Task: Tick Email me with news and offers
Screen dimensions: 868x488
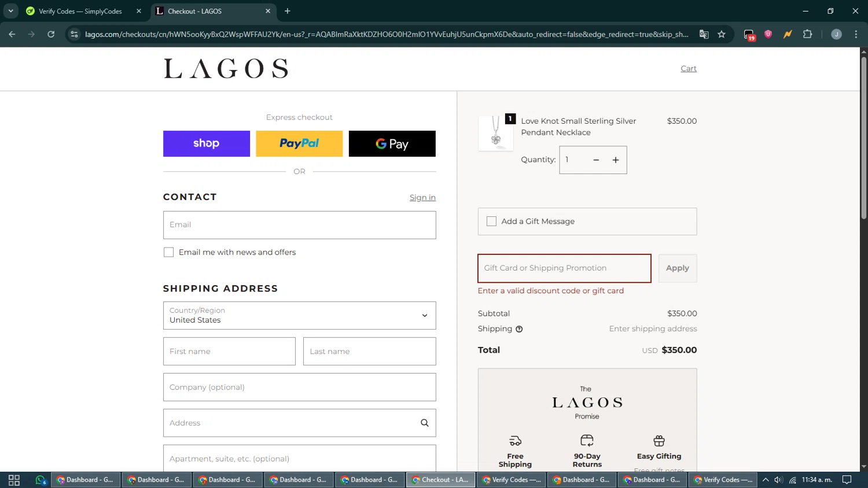Action: click(x=168, y=252)
